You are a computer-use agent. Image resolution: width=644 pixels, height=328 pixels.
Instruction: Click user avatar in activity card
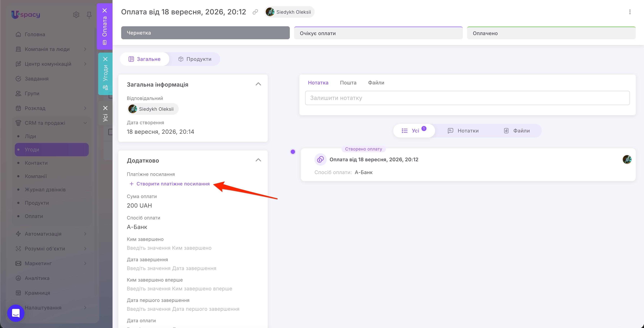(x=627, y=159)
